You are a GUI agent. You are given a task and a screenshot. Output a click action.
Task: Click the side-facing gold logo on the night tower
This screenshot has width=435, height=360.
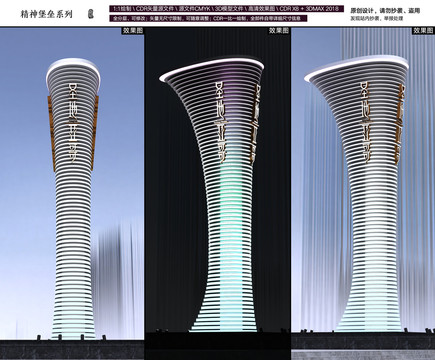click(255, 123)
